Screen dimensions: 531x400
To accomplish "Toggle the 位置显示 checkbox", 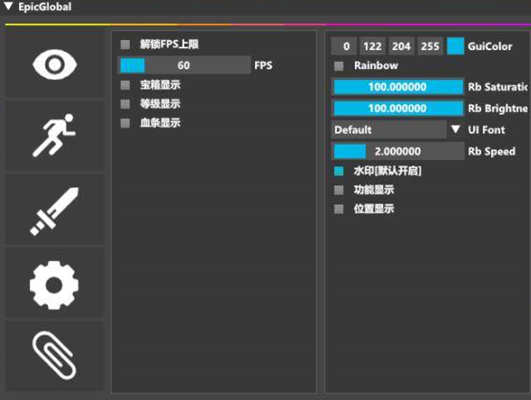I will (339, 209).
